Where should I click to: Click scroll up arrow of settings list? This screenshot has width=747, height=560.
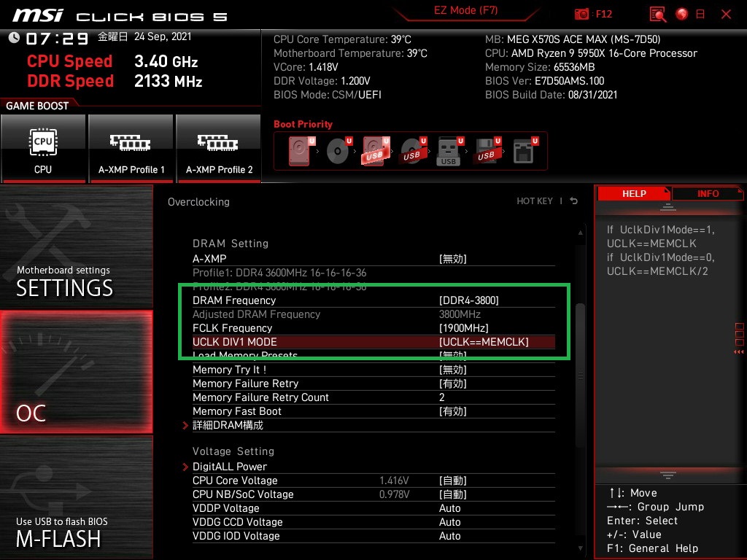tap(580, 233)
